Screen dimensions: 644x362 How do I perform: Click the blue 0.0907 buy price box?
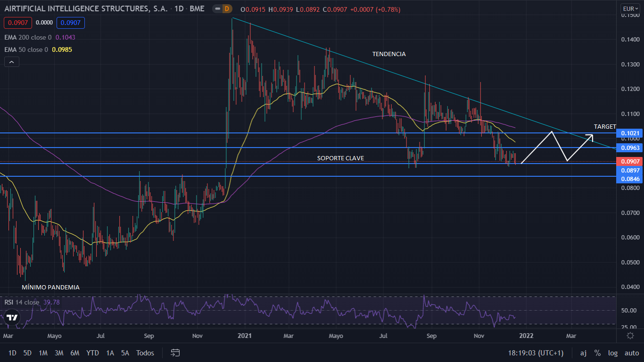(x=69, y=22)
